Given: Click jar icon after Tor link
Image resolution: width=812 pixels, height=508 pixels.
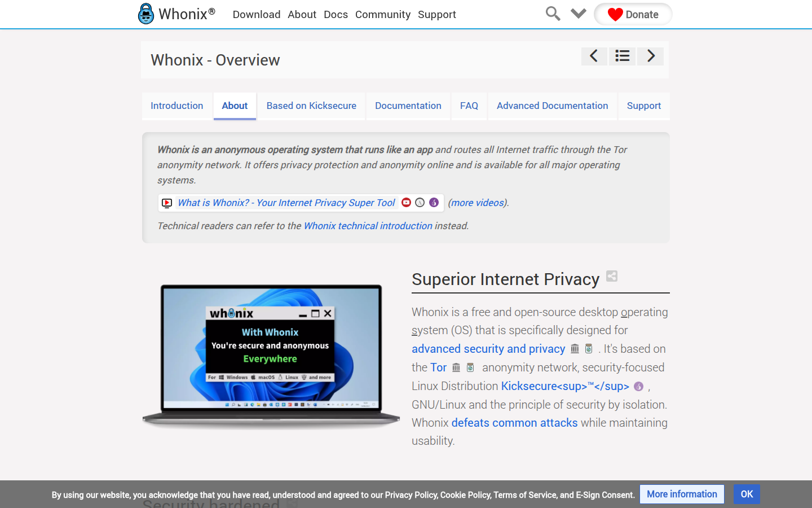Looking at the screenshot, I should (470, 367).
